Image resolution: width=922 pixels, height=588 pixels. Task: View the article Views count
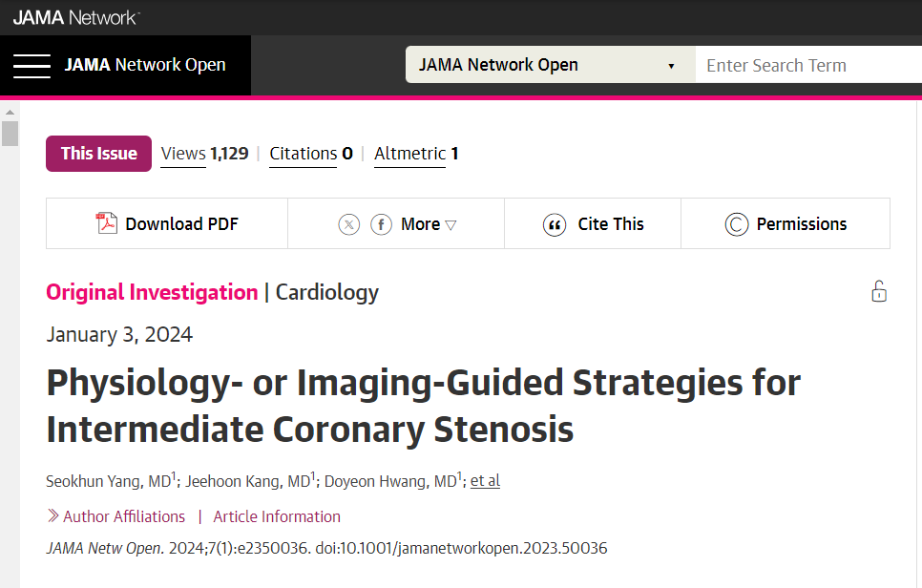(204, 154)
